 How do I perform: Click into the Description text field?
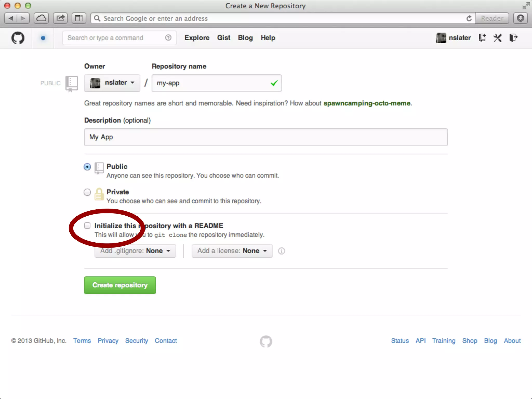pos(265,137)
